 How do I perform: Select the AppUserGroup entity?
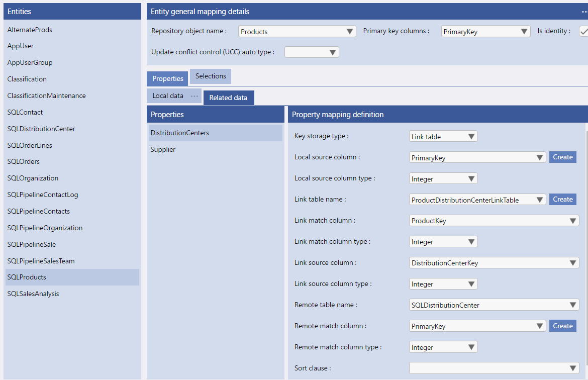(72, 63)
